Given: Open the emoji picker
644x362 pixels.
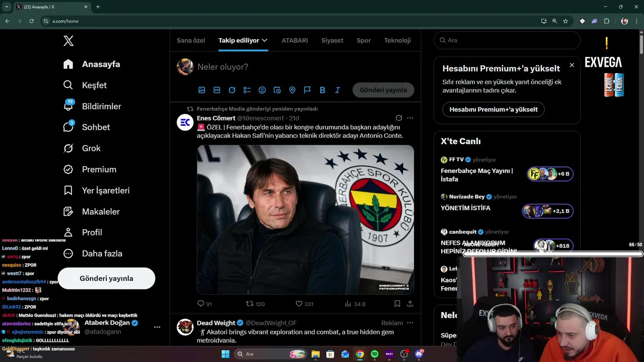Looking at the screenshot, I should (262, 90).
